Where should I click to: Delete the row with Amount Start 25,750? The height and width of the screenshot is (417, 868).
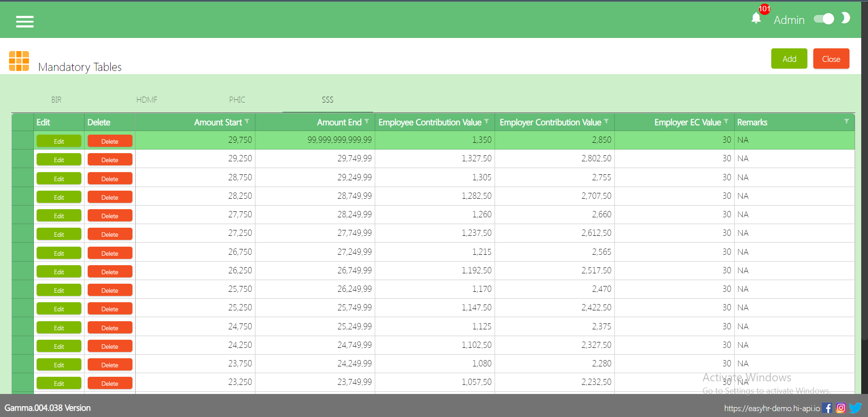(x=110, y=290)
